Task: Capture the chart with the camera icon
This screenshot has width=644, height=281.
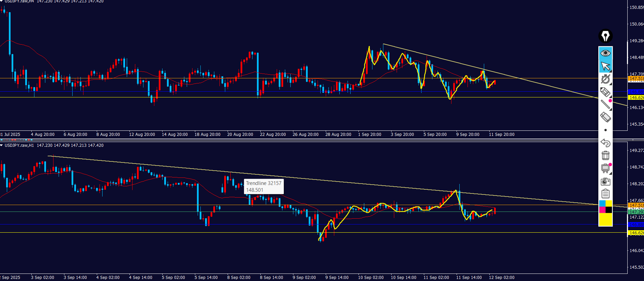Action: pyautogui.click(x=605, y=181)
